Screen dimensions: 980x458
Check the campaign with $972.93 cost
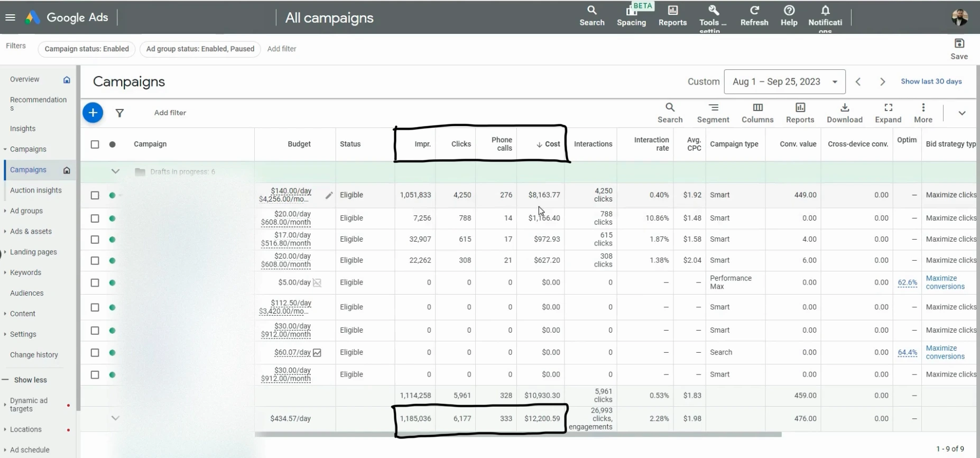coord(95,240)
